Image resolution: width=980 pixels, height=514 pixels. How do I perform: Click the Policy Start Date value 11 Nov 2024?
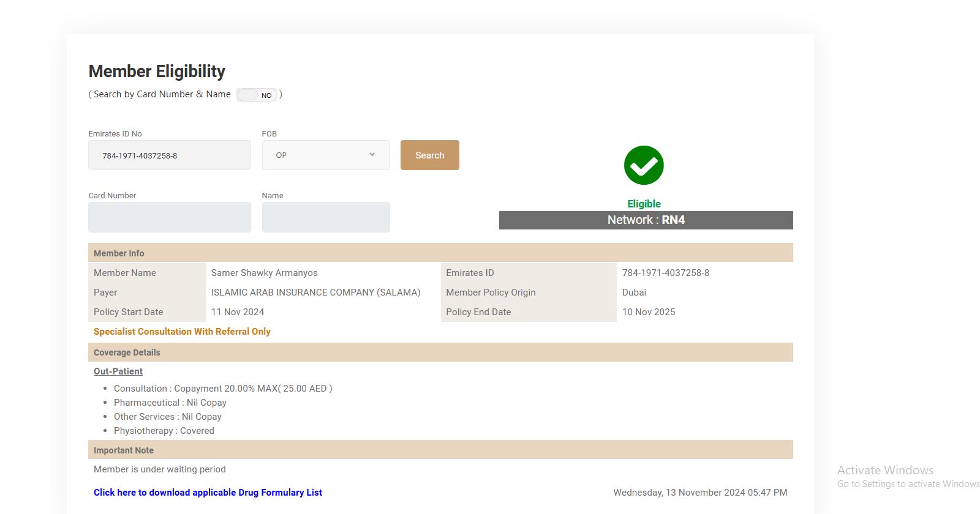238,312
